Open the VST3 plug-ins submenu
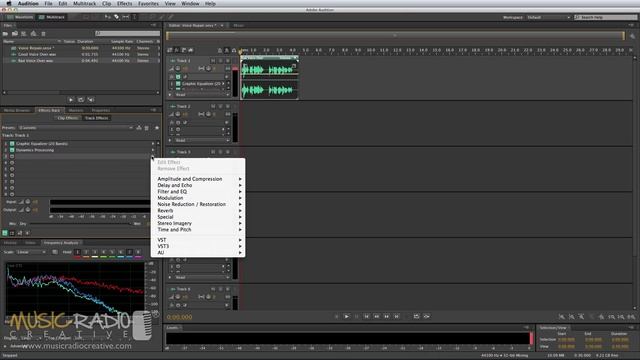This screenshot has width=640, height=360. point(198,246)
